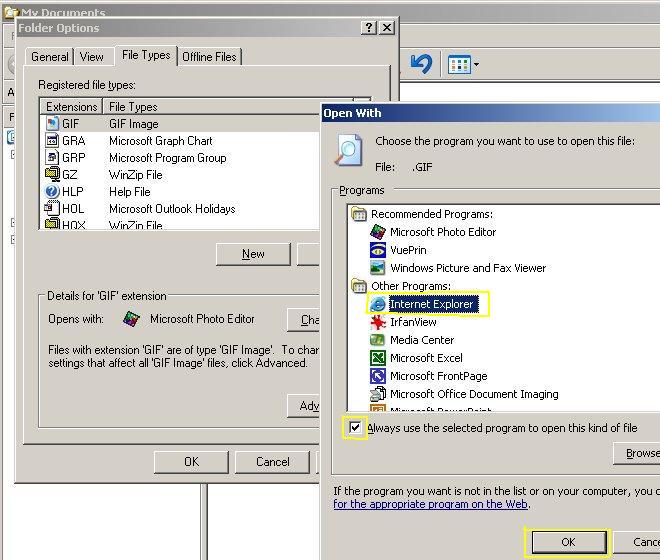
Task: Select Microsoft FrontPage in the programs list
Action: [439, 376]
